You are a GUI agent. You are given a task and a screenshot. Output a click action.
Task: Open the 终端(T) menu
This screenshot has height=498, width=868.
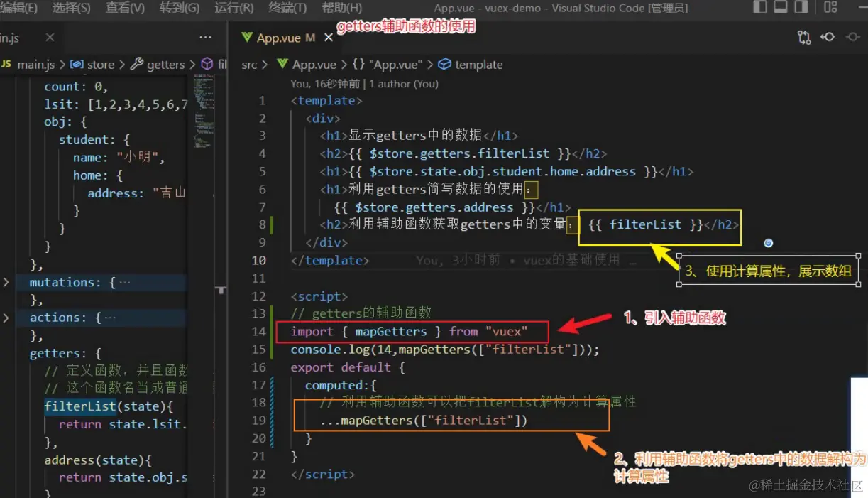coord(287,8)
